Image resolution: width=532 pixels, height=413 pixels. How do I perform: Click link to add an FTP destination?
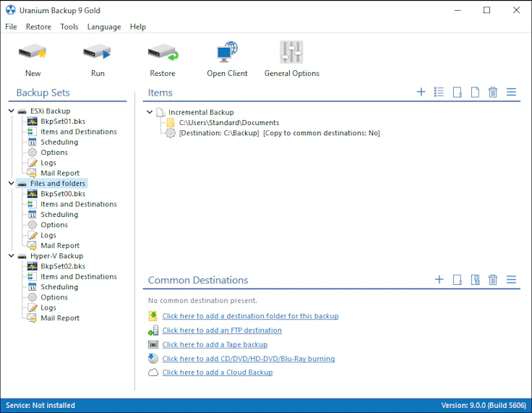(222, 330)
